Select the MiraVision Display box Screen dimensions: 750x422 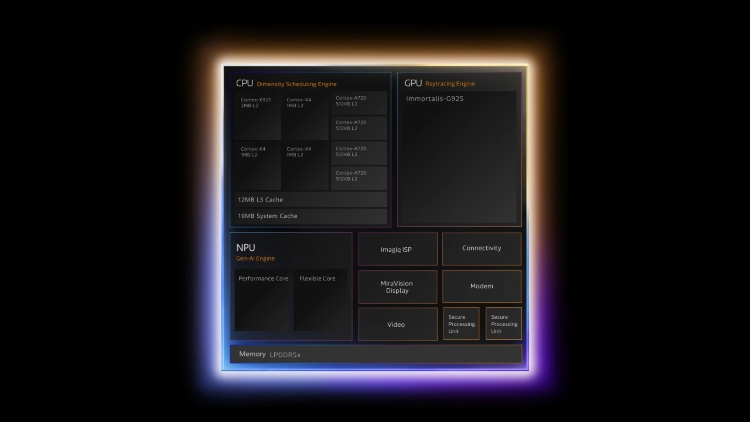click(x=397, y=286)
